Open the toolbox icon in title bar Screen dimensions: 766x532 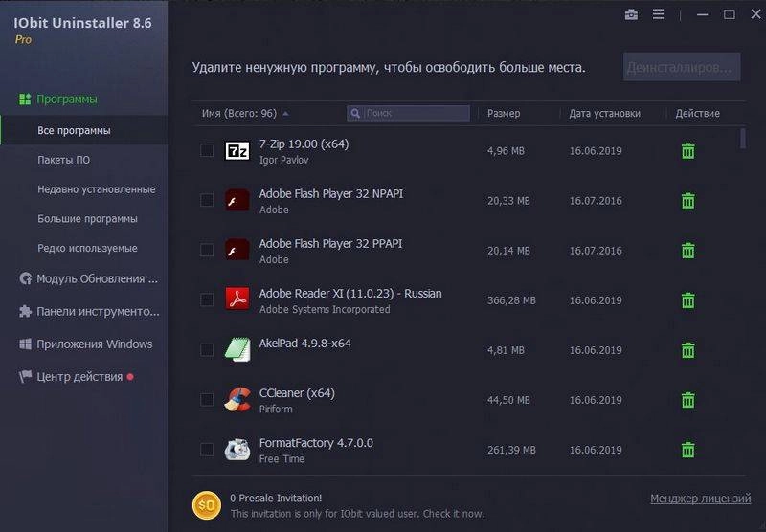coord(631,14)
